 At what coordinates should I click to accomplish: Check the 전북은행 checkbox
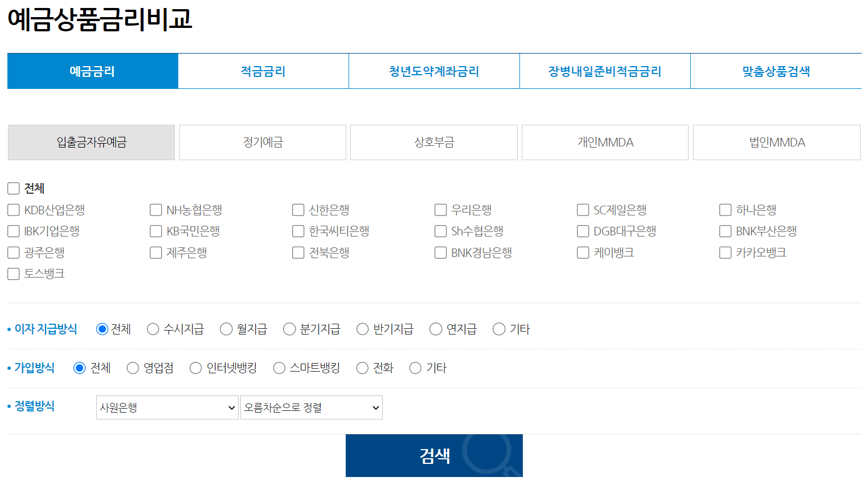click(x=298, y=252)
